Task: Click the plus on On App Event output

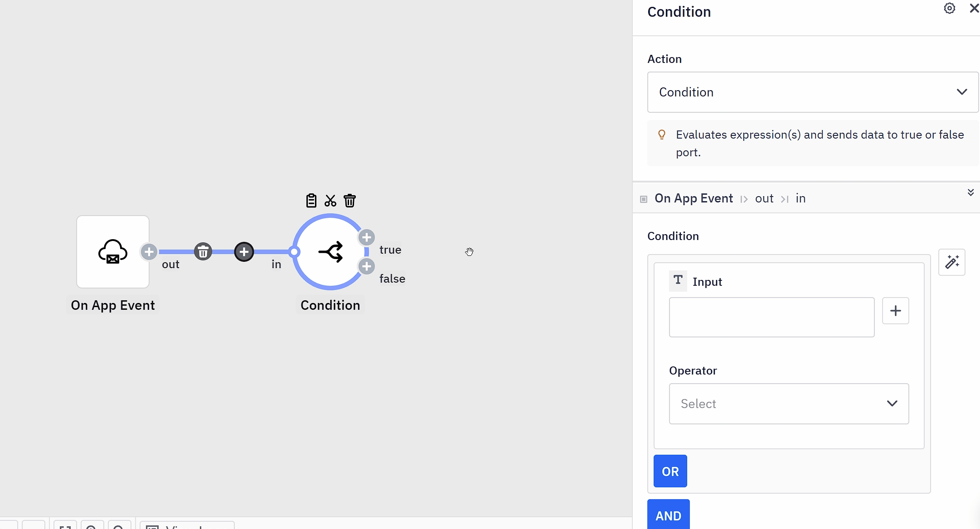Action: click(149, 251)
